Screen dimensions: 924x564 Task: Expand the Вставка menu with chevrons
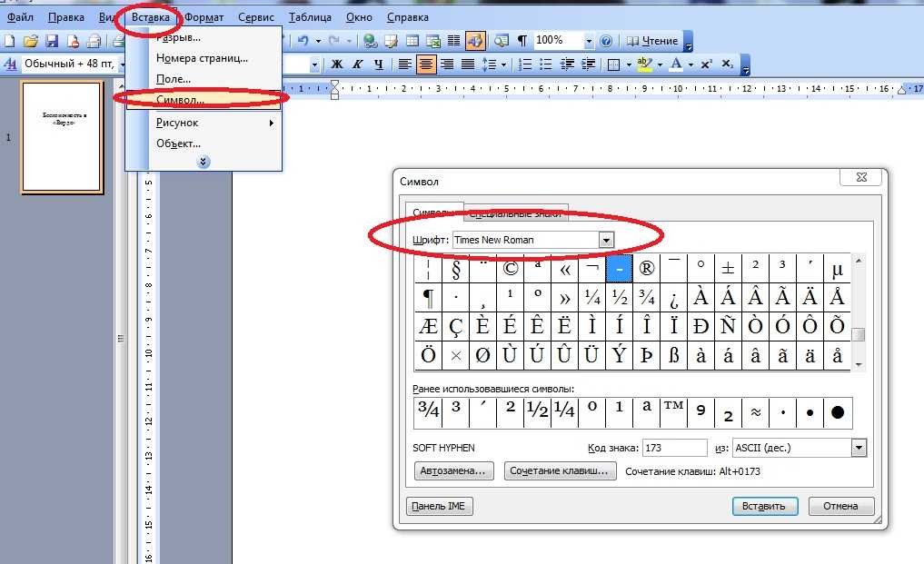point(204,162)
